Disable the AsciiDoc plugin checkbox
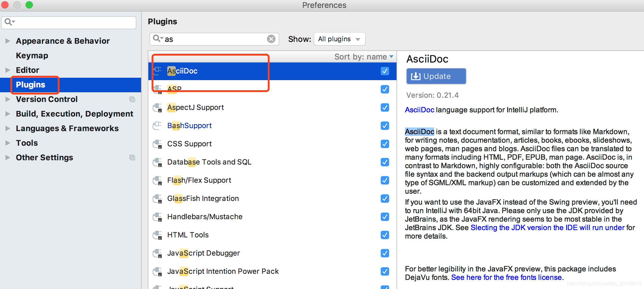The image size is (644, 289). click(x=385, y=71)
